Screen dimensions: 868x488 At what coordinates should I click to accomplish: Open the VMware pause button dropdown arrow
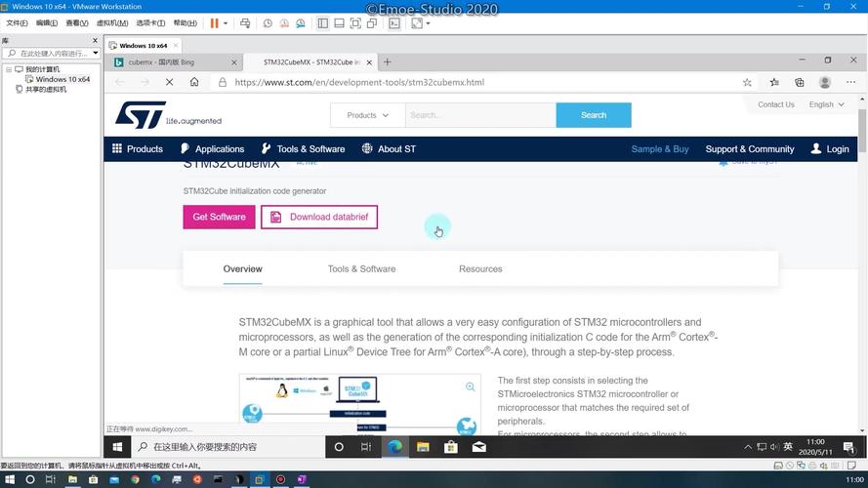click(226, 23)
